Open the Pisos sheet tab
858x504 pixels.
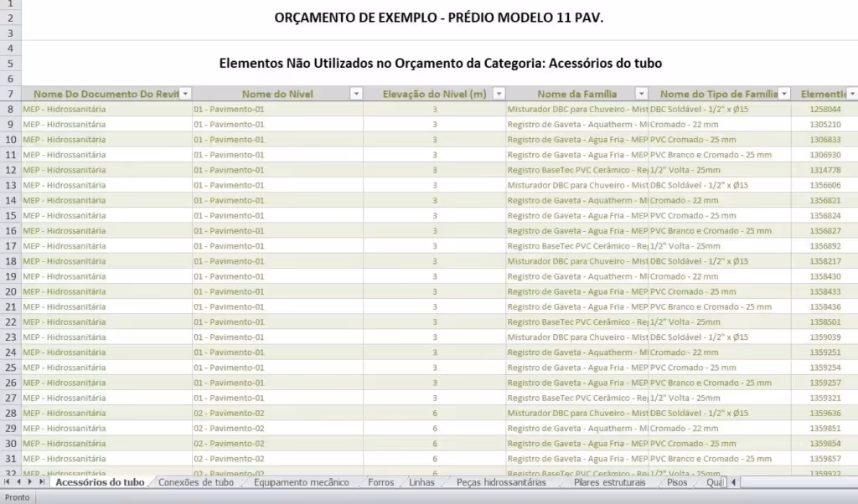[x=677, y=482]
